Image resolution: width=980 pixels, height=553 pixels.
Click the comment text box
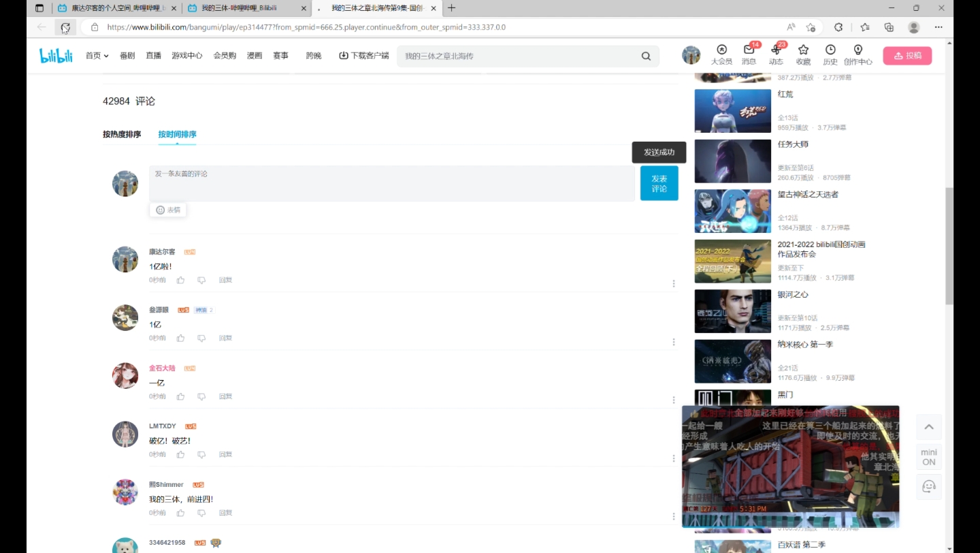pos(392,183)
